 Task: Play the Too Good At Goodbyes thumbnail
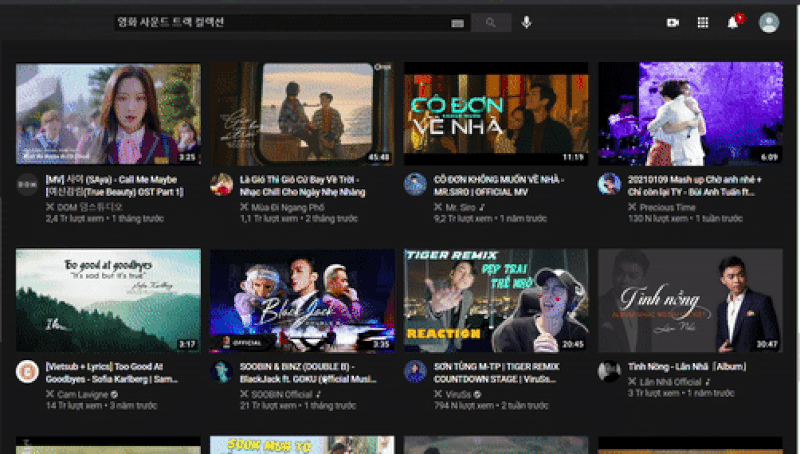pos(108,300)
